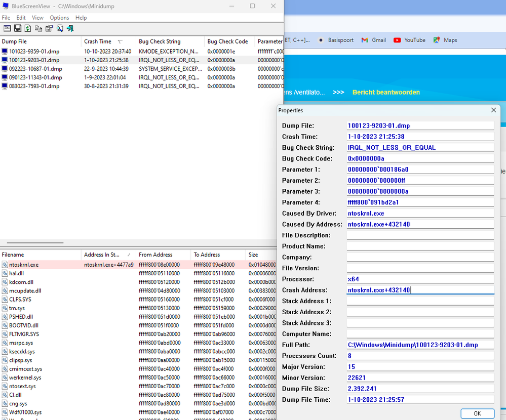
Task: Click the Save Selected Items floppy icon
Action: coord(18,28)
